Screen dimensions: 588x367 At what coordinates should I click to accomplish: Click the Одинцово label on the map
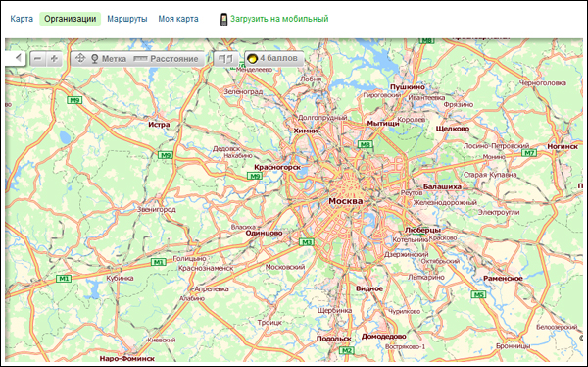point(264,233)
